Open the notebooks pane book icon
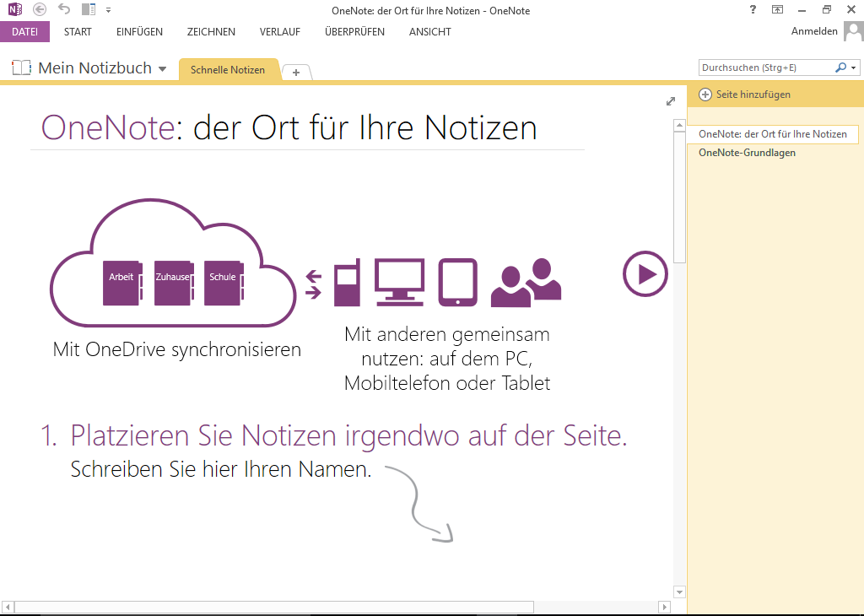The width and height of the screenshot is (864, 616). (x=20, y=68)
